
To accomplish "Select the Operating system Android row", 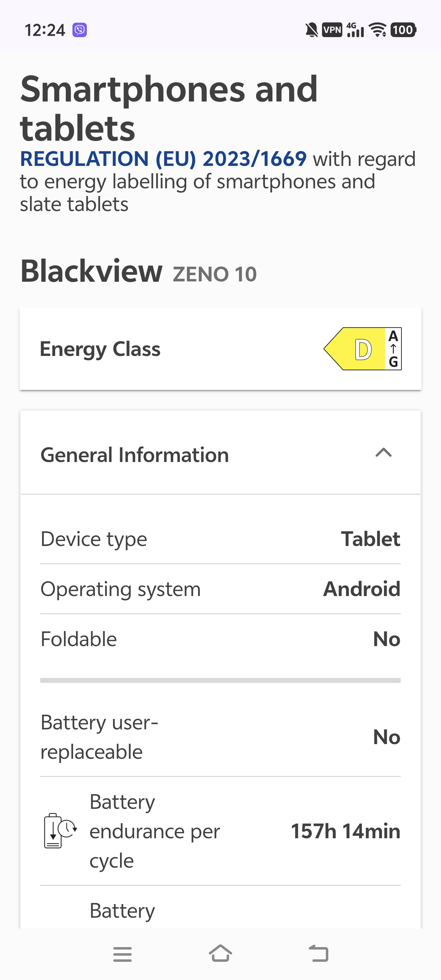I will tap(220, 589).
